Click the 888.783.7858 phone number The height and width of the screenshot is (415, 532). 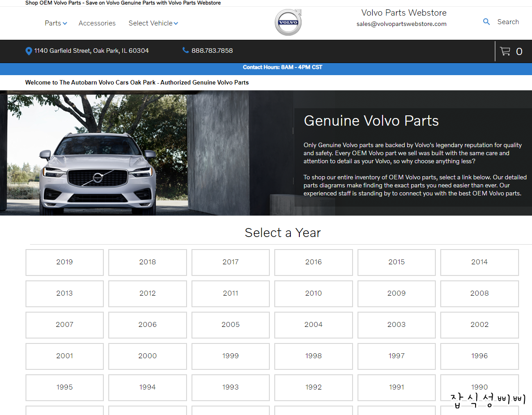tap(212, 51)
